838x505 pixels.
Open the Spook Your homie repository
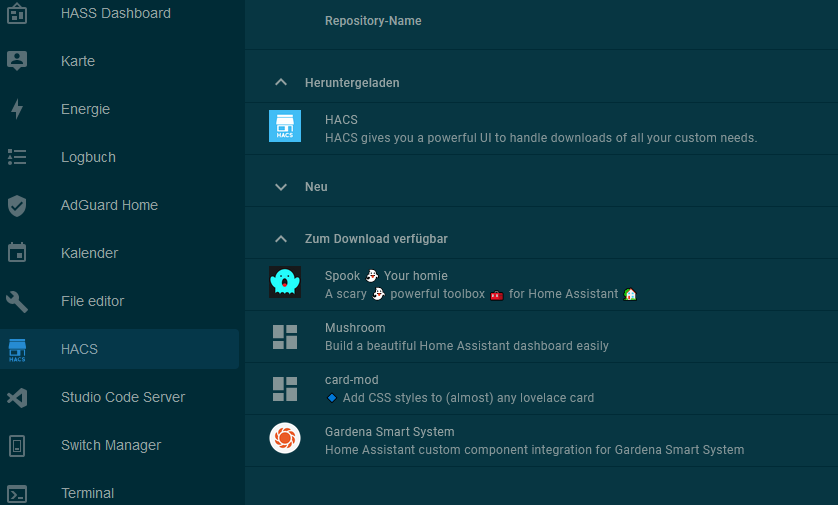pos(386,276)
